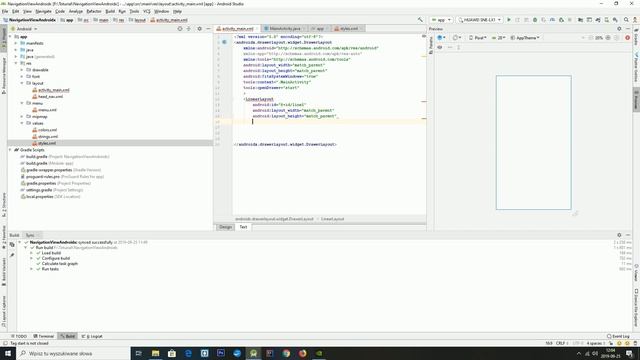
Task: Open head_nav.xml in project tree
Action: point(50,97)
